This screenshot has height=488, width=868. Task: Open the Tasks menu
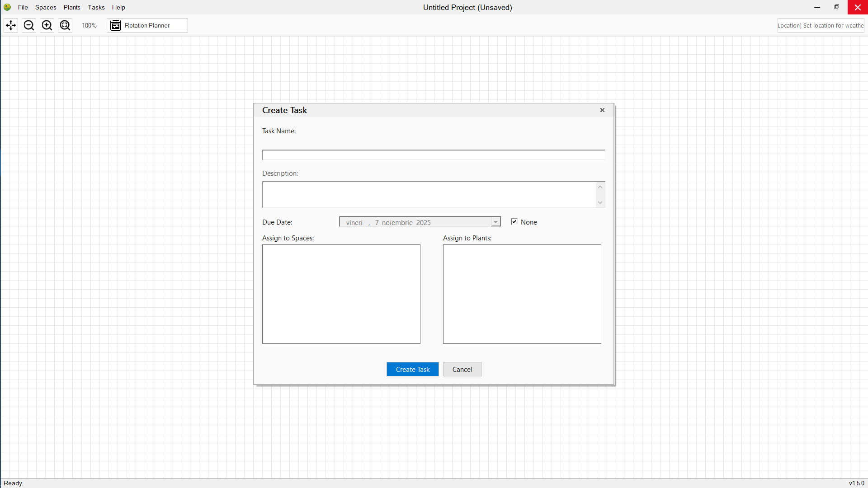pos(96,7)
